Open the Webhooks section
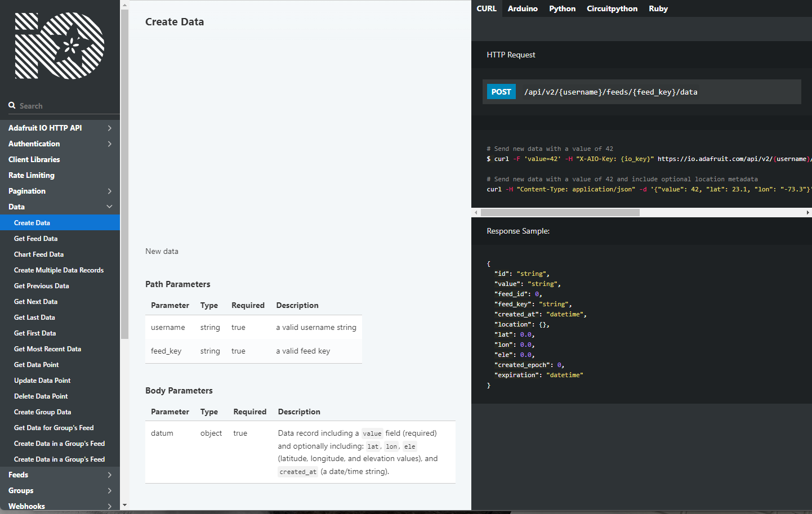 coord(26,506)
